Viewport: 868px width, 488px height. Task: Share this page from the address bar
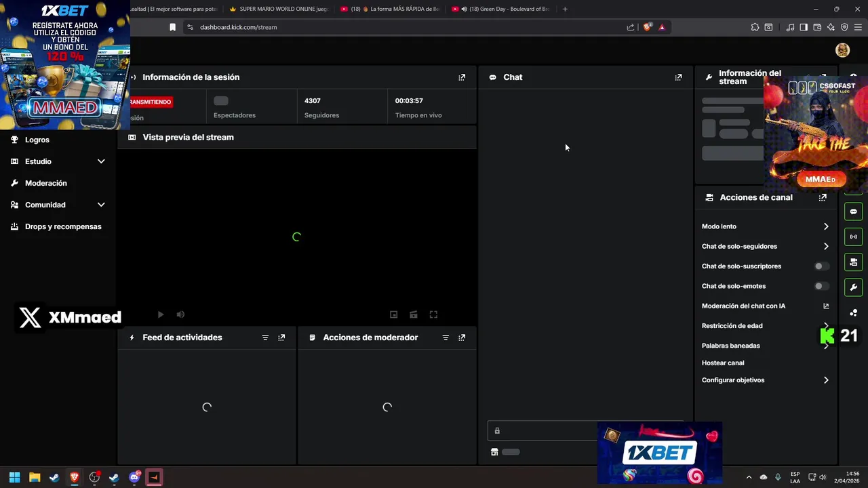[x=631, y=27]
